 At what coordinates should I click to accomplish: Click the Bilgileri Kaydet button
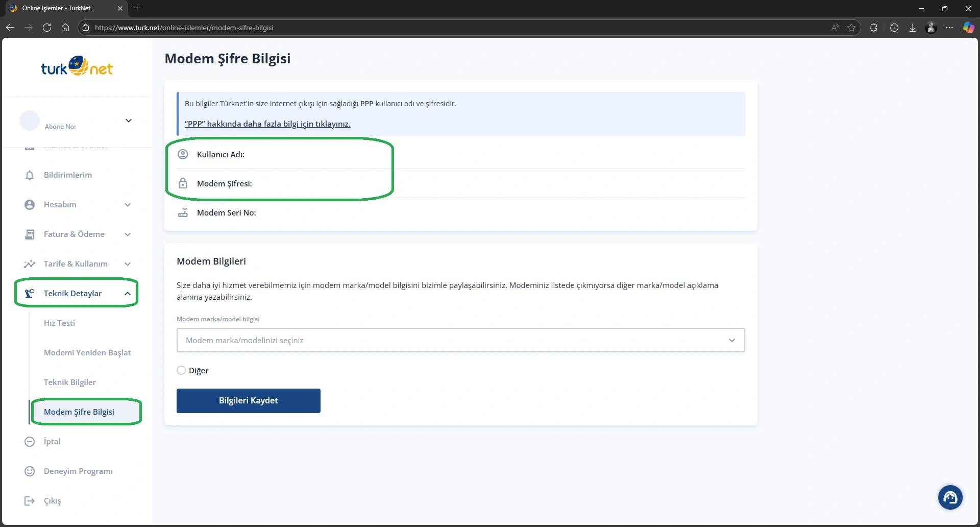(249, 401)
